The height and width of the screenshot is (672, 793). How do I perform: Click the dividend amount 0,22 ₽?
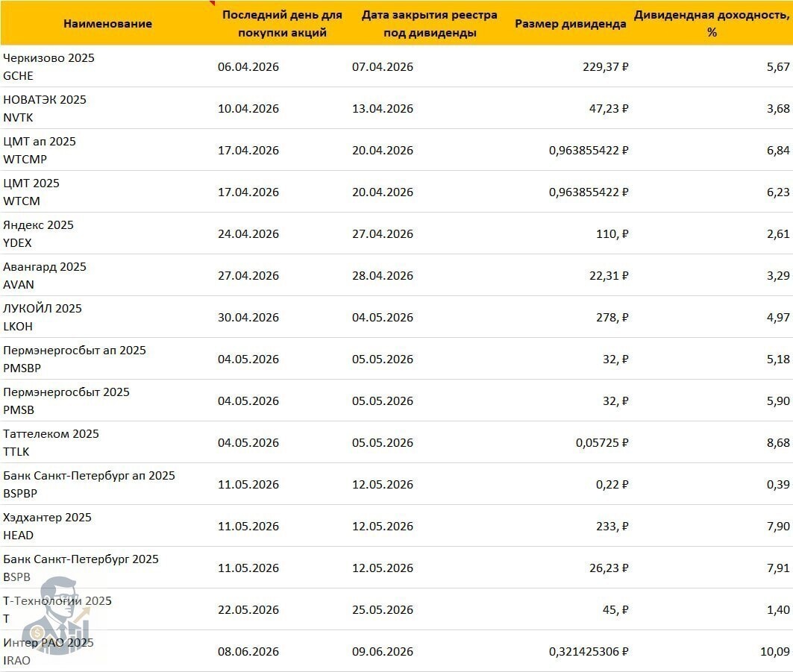tap(612, 484)
